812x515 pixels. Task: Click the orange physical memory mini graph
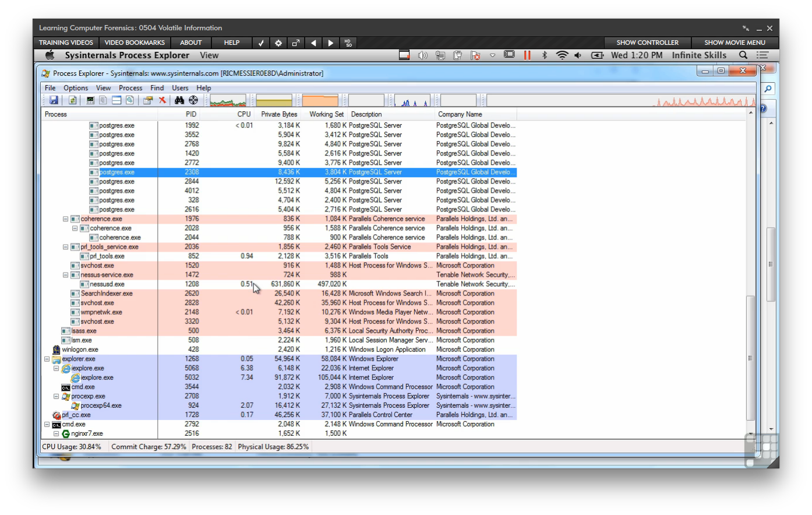[x=320, y=101]
